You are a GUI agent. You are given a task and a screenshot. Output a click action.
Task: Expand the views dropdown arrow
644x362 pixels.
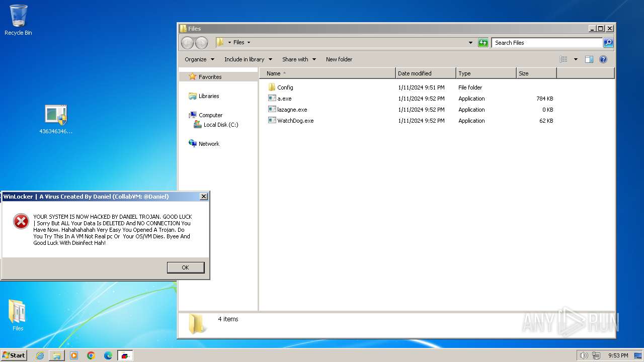576,59
